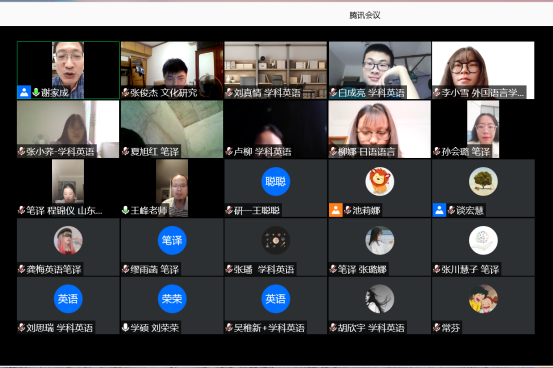Select the video tile of 白成亮 学科英语
Screen dimensions: 553x368
pos(379,70)
